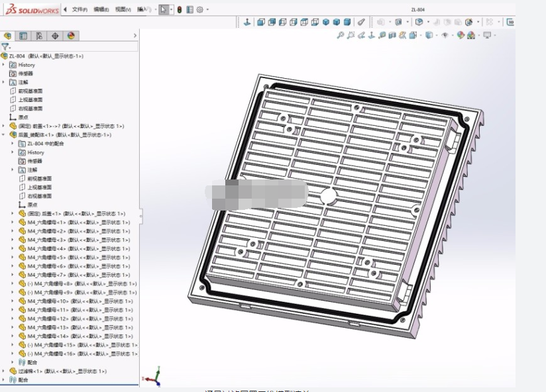546x392 pixels.
Task: Toggle the select cursor tool
Action: pos(164,10)
